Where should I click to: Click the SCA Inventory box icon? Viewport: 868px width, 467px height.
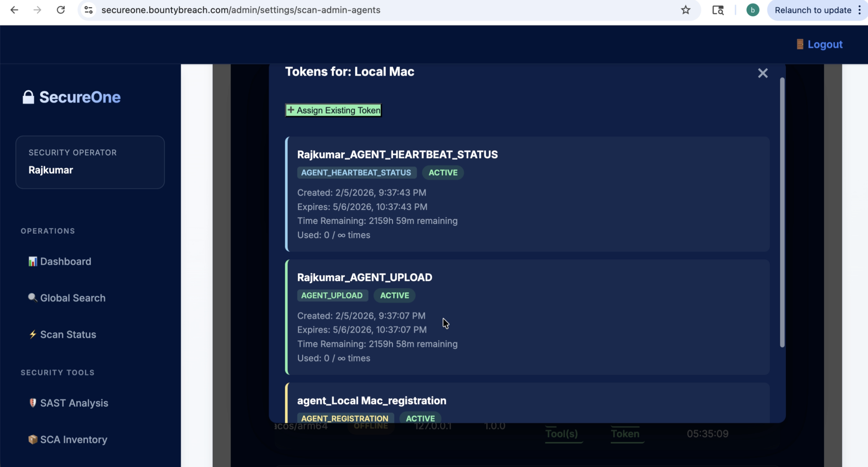pyautogui.click(x=33, y=440)
